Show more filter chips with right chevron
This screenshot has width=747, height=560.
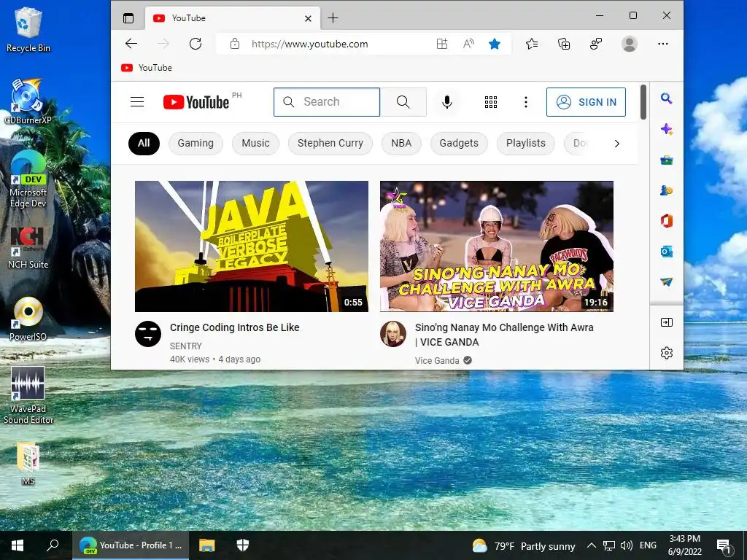pos(617,144)
